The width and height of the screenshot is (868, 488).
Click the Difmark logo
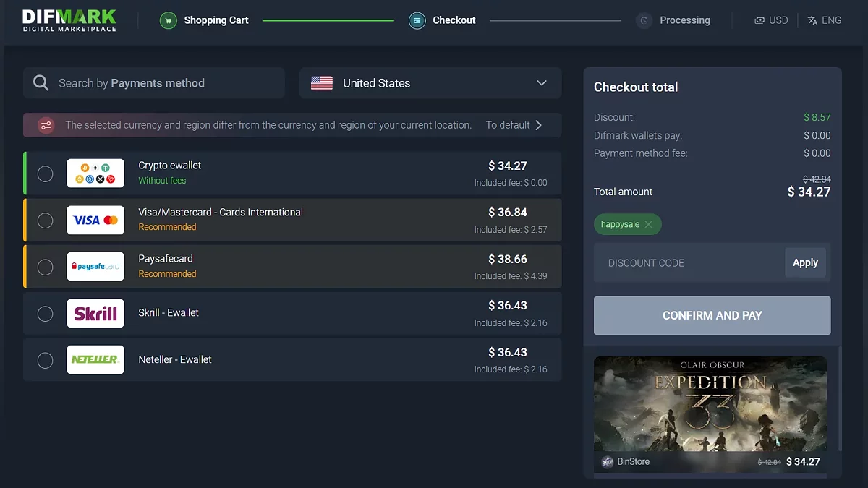69,20
